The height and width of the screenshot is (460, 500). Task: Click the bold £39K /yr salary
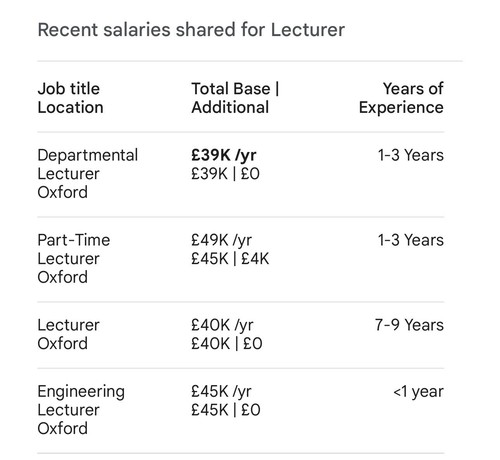[224, 155]
